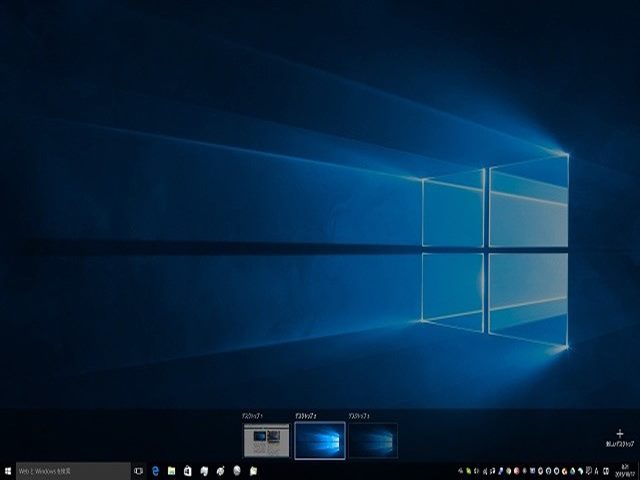640x480 pixels.
Task: Open the taskbar clock and date
Action: click(624, 471)
